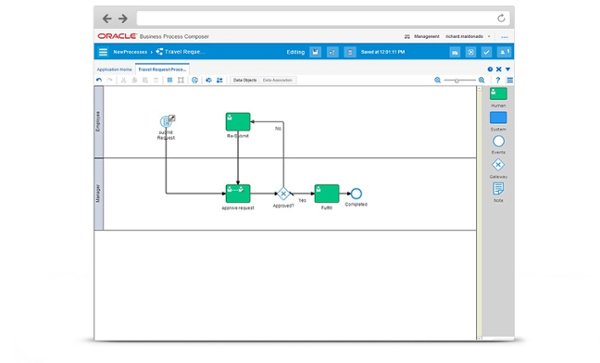Click the browser back arrow
Image resolution: width=600 pixels, height=363 pixels.
tap(107, 18)
